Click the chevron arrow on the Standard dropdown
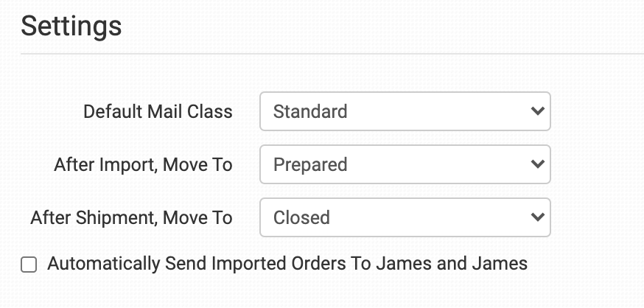Viewport: 644px width, 308px height. tap(536, 112)
